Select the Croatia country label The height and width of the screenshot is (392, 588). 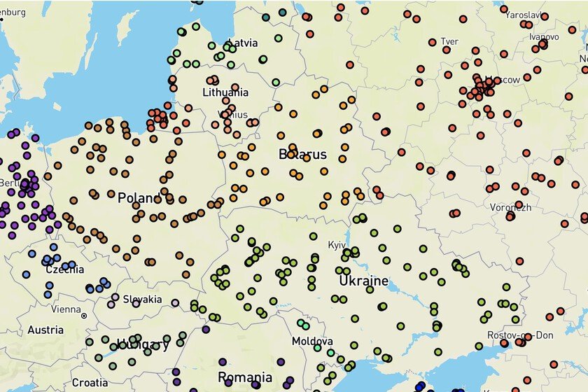90,382
